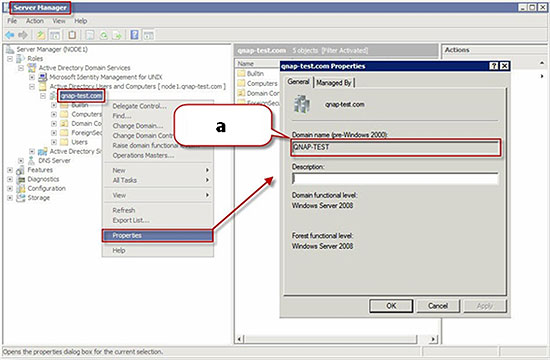Click the clipboard toolbar icon
The image size is (550, 360).
click(72, 35)
